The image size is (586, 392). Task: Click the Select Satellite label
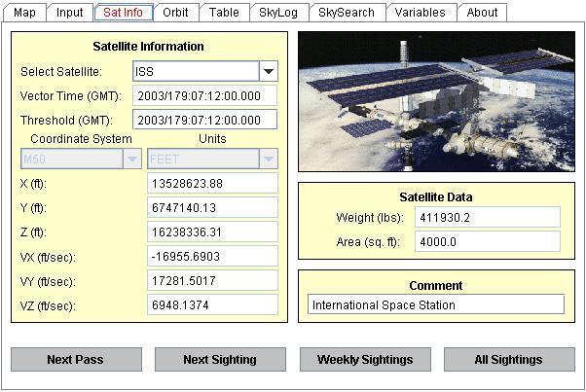coord(61,71)
